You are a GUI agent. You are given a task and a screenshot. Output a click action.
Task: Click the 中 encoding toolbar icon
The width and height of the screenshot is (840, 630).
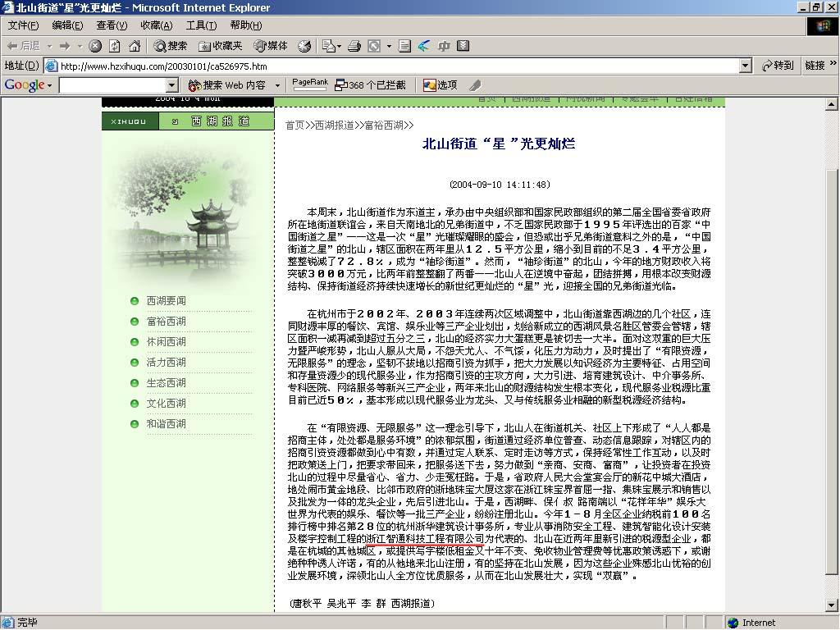(444, 46)
